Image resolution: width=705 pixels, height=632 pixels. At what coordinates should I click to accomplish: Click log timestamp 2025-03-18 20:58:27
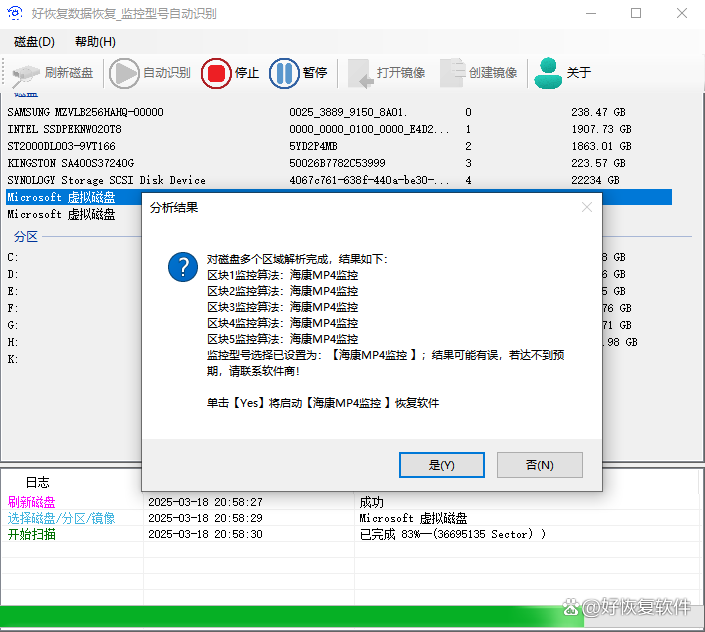coord(205,502)
